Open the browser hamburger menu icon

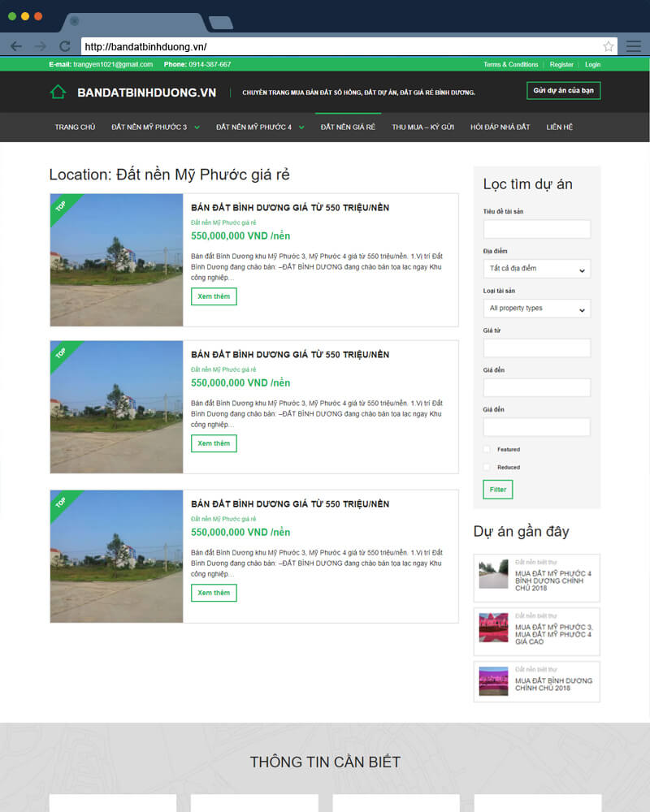(634, 46)
